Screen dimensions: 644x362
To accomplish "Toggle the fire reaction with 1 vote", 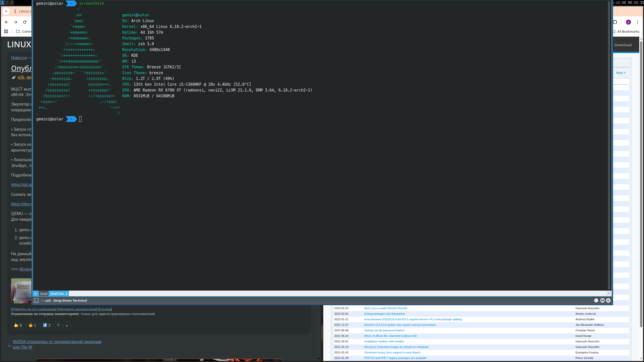I will tap(32, 325).
